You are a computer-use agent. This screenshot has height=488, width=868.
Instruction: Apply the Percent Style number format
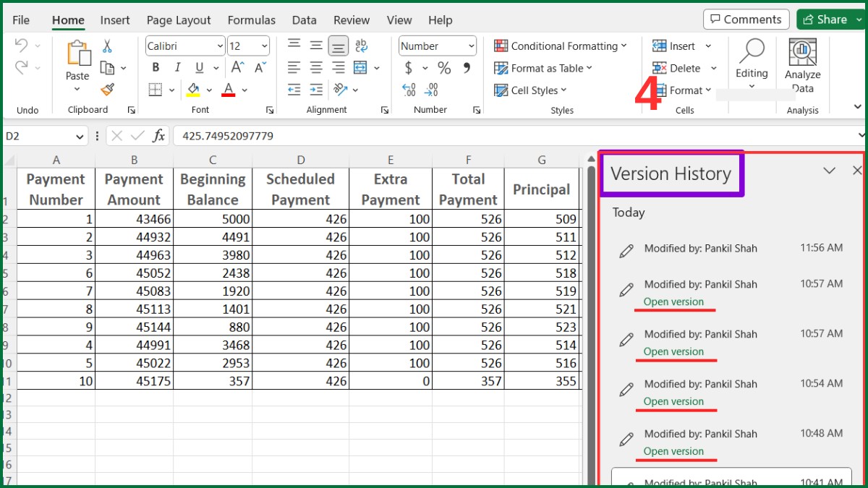[444, 68]
